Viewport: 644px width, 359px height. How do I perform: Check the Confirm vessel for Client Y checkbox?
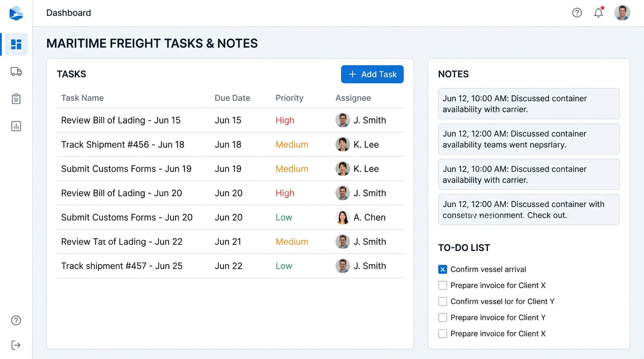(x=442, y=302)
